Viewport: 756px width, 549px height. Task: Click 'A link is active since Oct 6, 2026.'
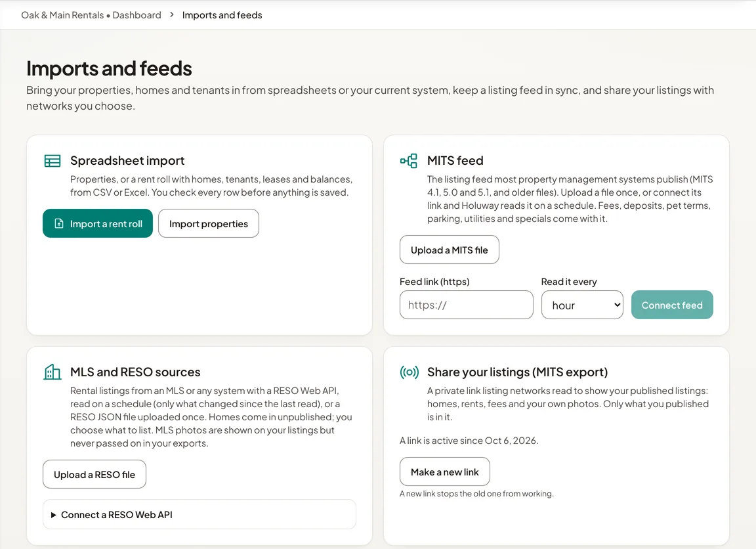[469, 441]
